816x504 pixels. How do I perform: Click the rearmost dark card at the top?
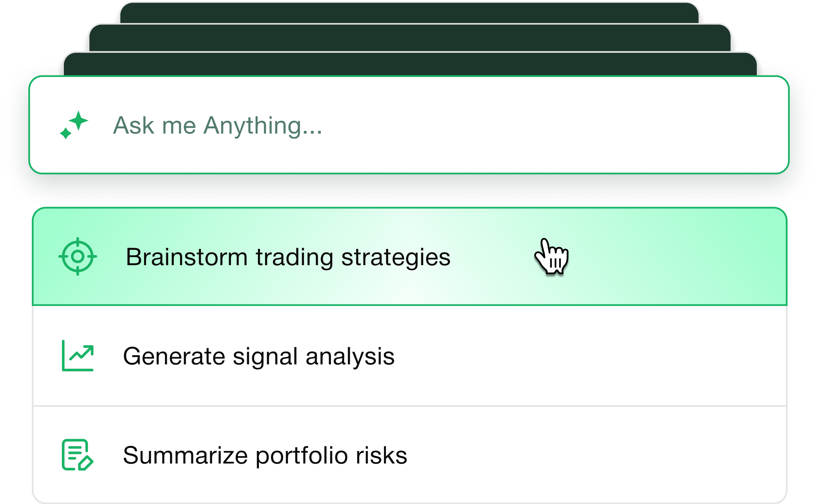coord(410,13)
